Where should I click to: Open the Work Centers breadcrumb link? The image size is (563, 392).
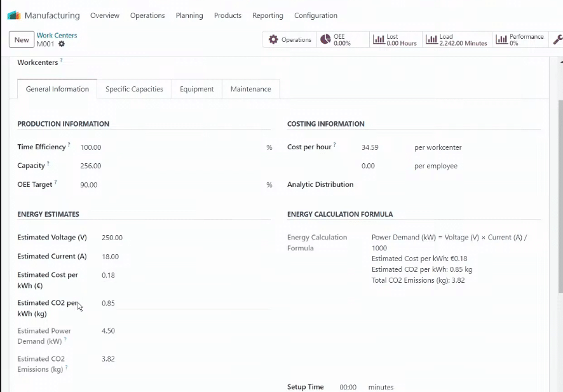57,35
